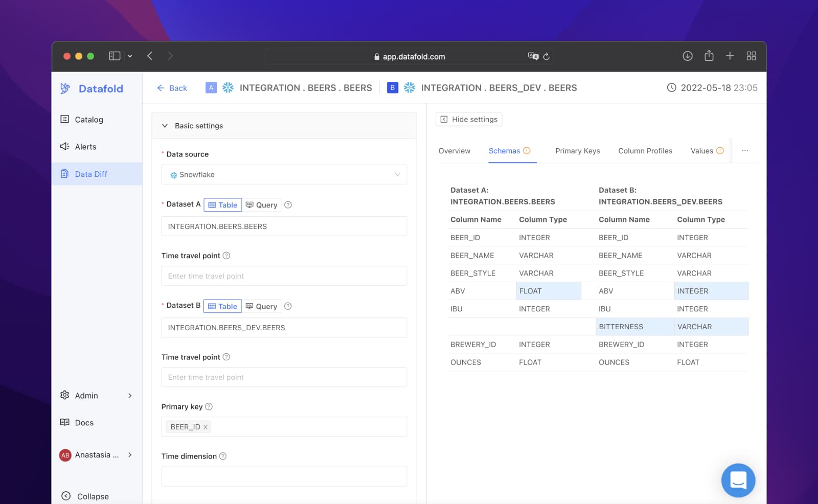Edit the INTEGRATION.BEERS.BEERS input field
The height and width of the screenshot is (504, 818).
[284, 226]
